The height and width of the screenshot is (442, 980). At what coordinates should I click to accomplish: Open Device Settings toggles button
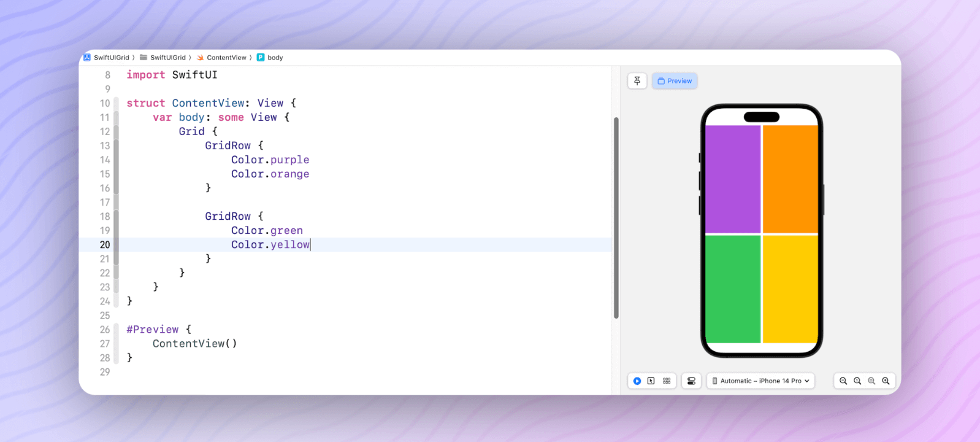pyautogui.click(x=691, y=381)
